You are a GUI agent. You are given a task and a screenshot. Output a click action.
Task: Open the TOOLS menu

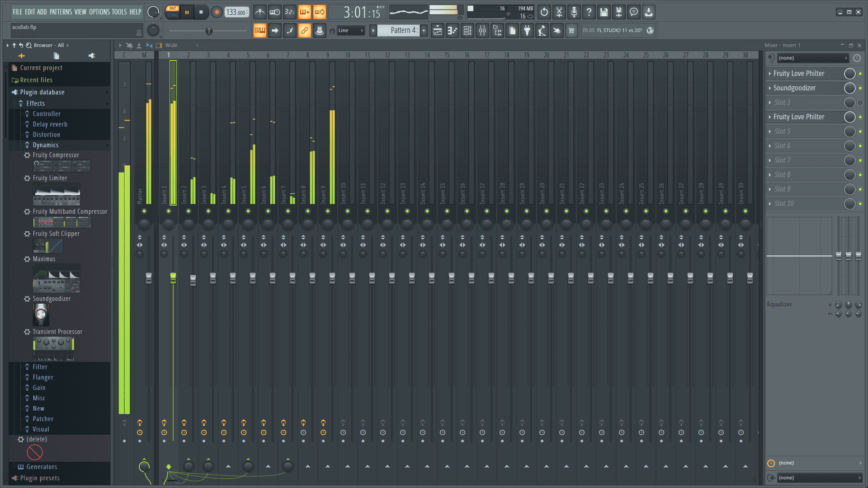click(119, 12)
